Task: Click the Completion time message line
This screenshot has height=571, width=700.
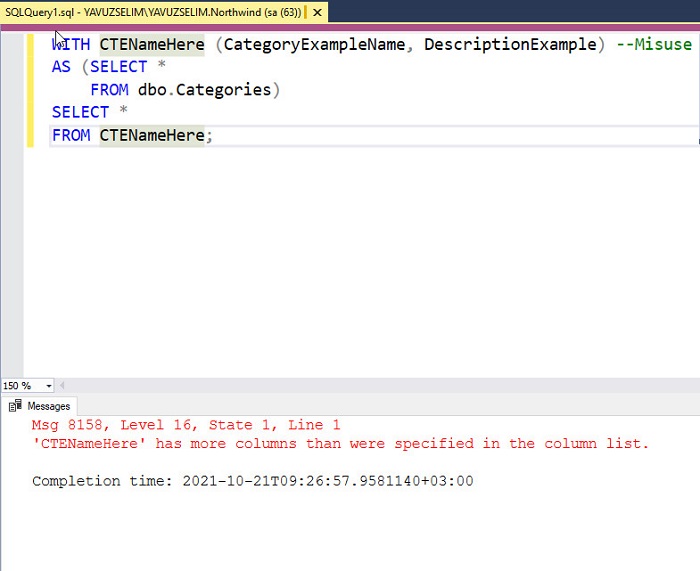Action: (x=253, y=481)
